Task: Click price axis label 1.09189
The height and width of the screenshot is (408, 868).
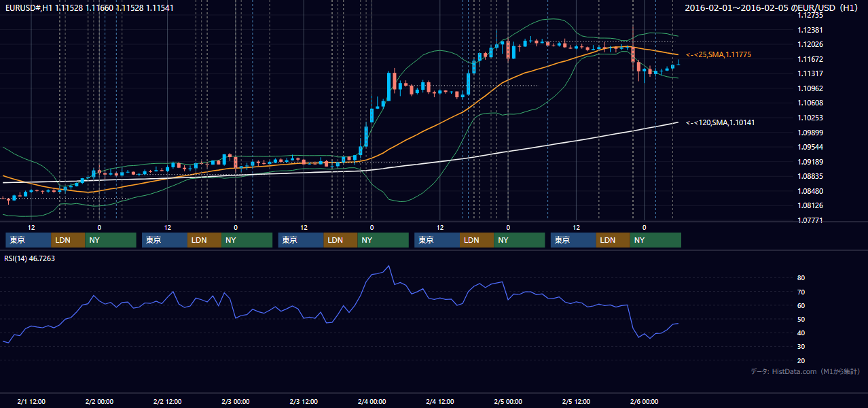Action: coord(811,162)
